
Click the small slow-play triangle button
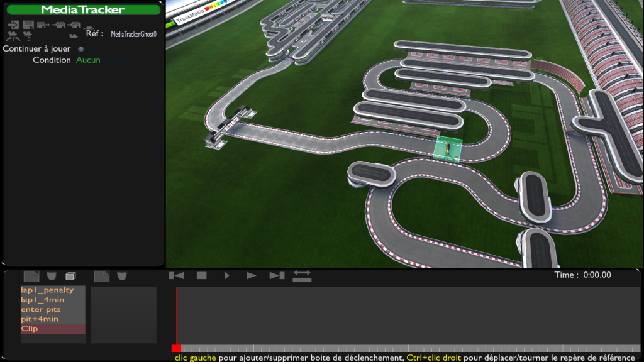(x=226, y=276)
